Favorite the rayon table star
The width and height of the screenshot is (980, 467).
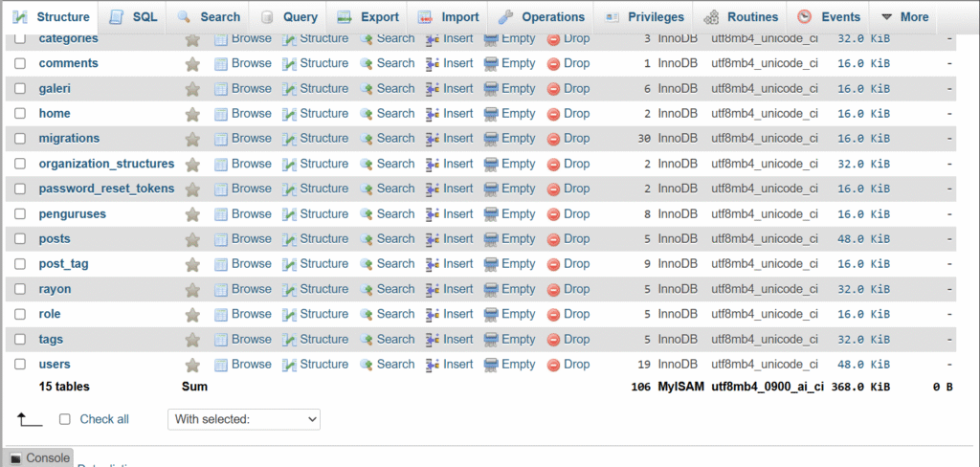pos(192,289)
